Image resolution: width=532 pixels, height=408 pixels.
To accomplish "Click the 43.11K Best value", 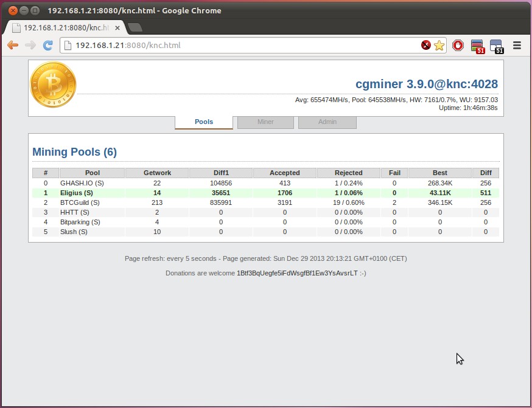I will pos(440,193).
